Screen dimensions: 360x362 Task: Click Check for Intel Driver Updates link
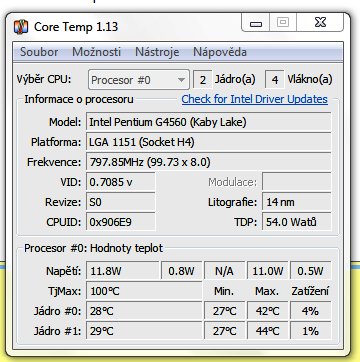pos(255,99)
